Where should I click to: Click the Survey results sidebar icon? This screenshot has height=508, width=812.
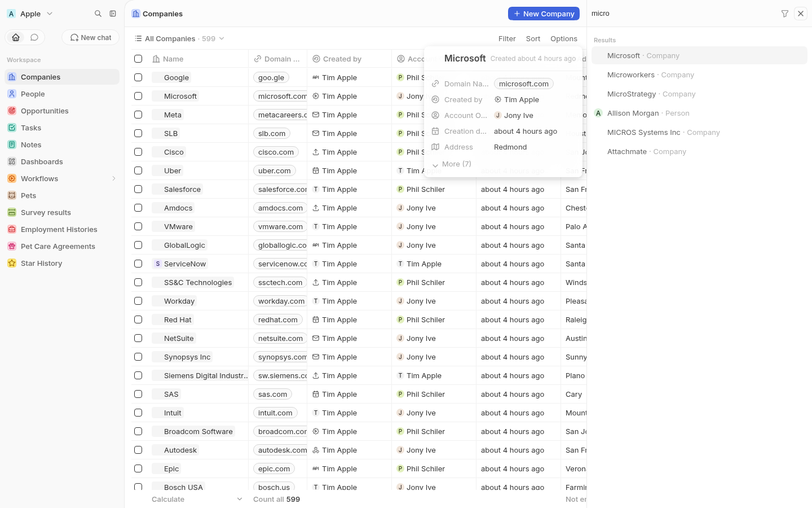point(12,212)
